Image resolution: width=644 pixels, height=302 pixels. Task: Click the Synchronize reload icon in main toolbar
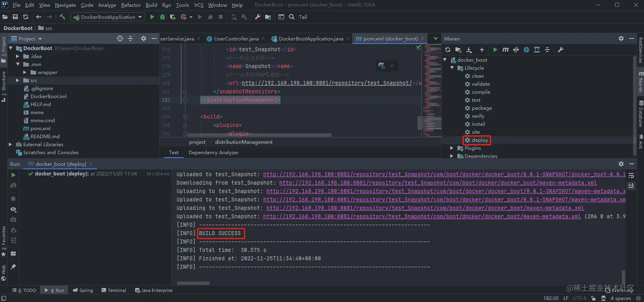click(26, 17)
